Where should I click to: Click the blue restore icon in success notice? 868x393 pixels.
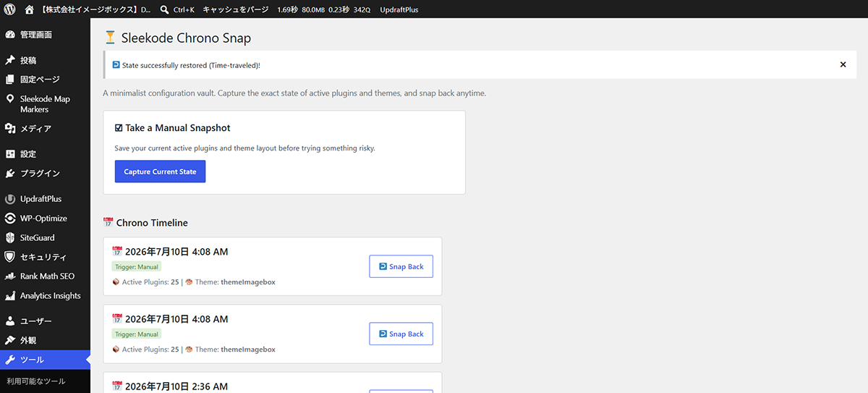pos(116,65)
